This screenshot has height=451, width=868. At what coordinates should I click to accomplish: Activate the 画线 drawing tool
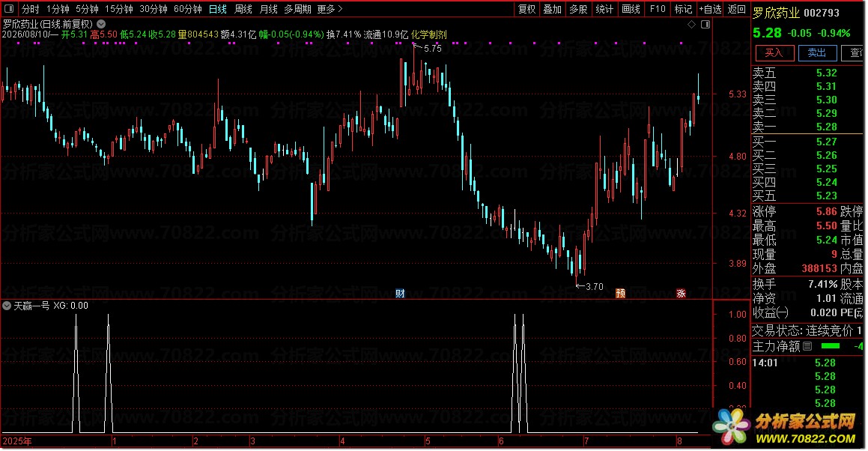click(x=631, y=9)
